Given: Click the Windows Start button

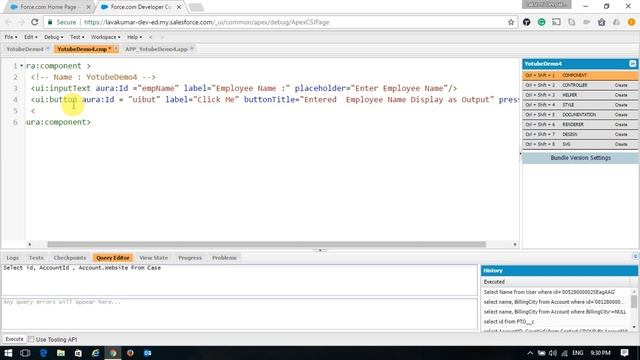Looking at the screenshot, I should pyautogui.click(x=8, y=353).
